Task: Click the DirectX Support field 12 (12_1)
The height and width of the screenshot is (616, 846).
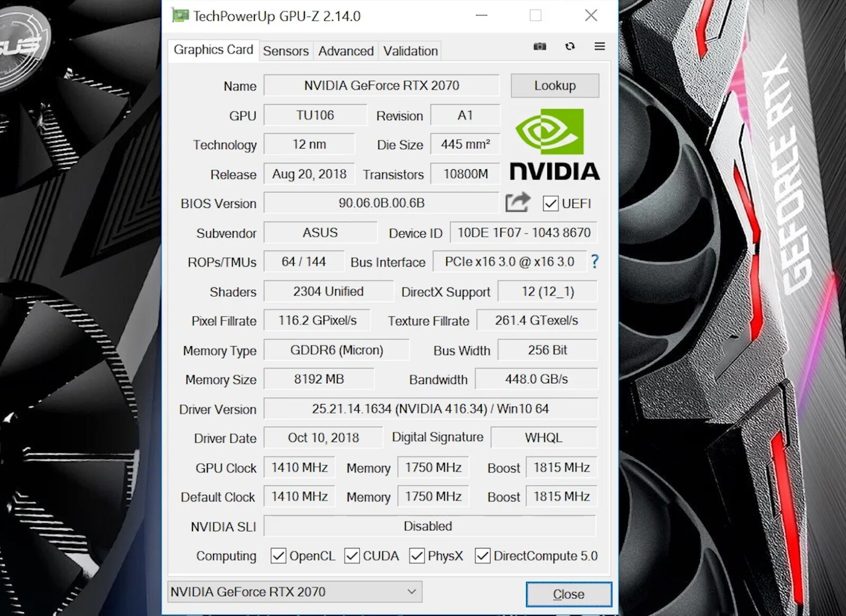Action: point(548,291)
